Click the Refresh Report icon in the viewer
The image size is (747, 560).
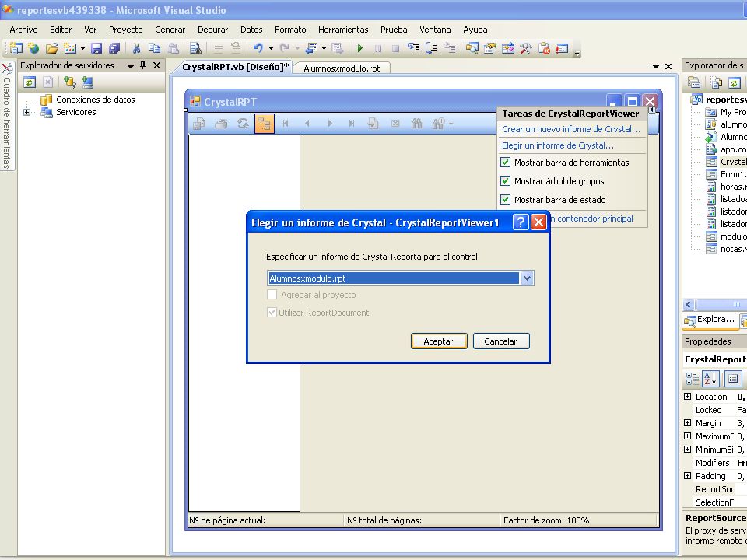point(243,124)
